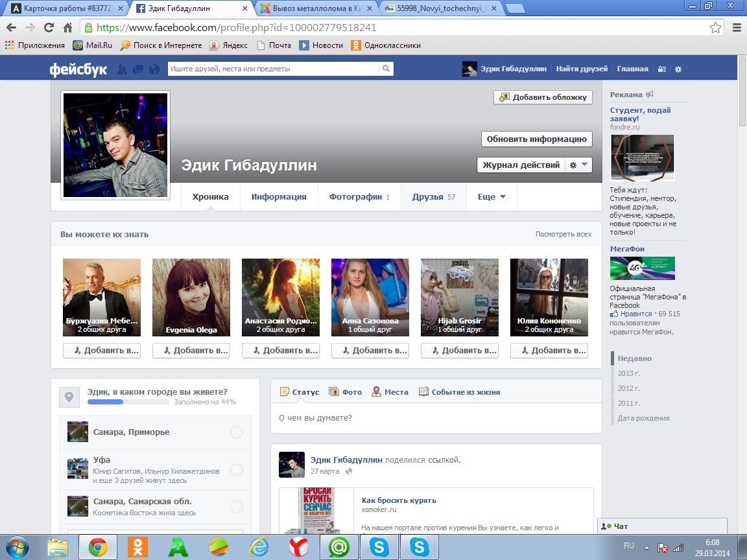Open Друзья 57 tab
The width and height of the screenshot is (747, 560).
click(x=434, y=196)
